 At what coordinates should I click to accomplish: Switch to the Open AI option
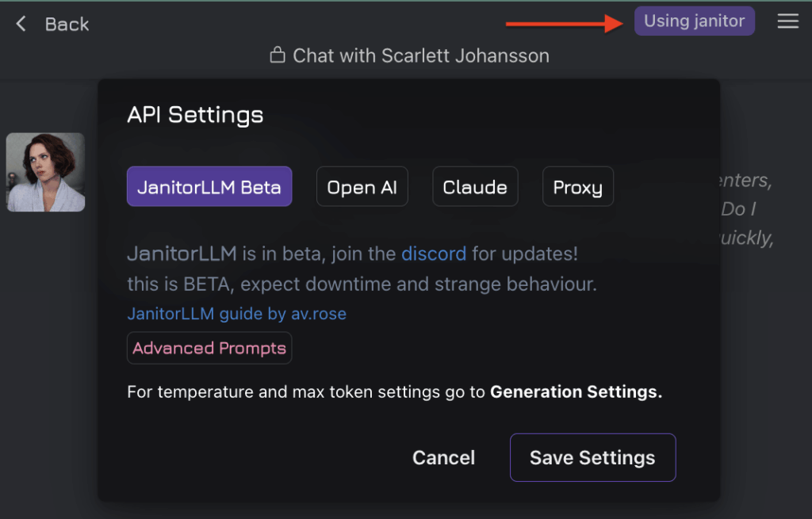pyautogui.click(x=362, y=186)
